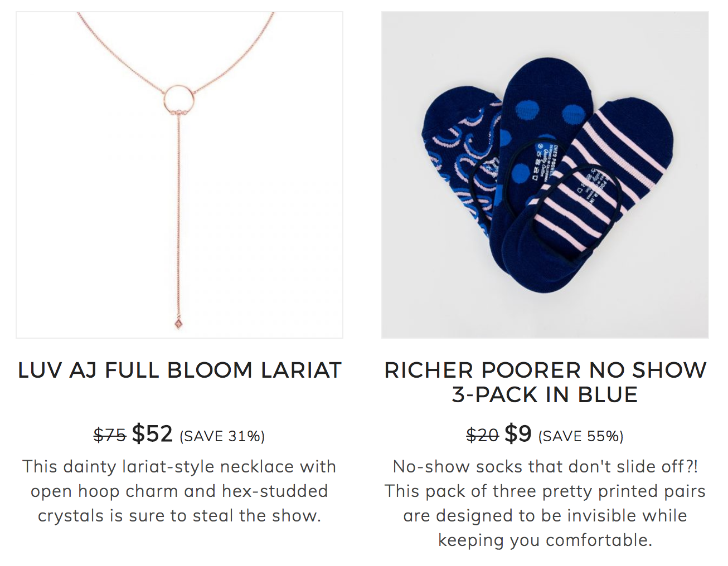
Task: Open Richer Poorer No Show 3-Pack title
Action: pyautogui.click(x=545, y=382)
